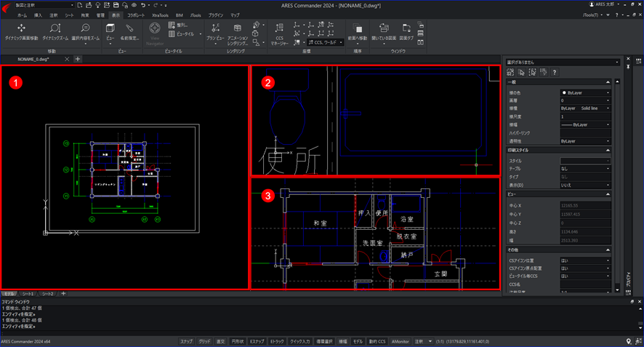Click the AMonitor status bar button

click(x=400, y=341)
